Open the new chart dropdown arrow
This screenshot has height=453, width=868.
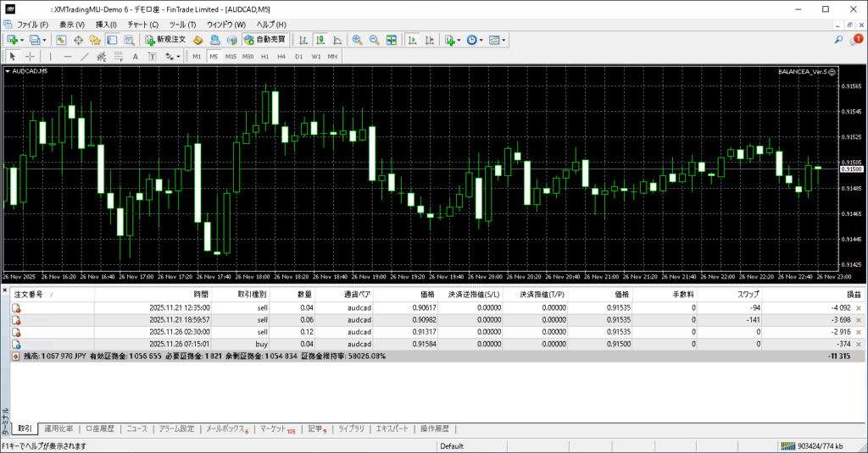coord(22,40)
